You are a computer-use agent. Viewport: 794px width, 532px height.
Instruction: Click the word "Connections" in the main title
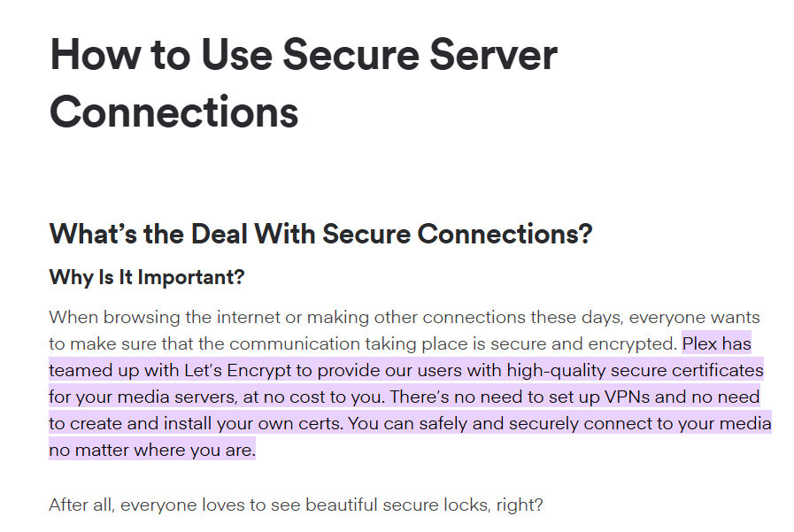click(x=174, y=112)
